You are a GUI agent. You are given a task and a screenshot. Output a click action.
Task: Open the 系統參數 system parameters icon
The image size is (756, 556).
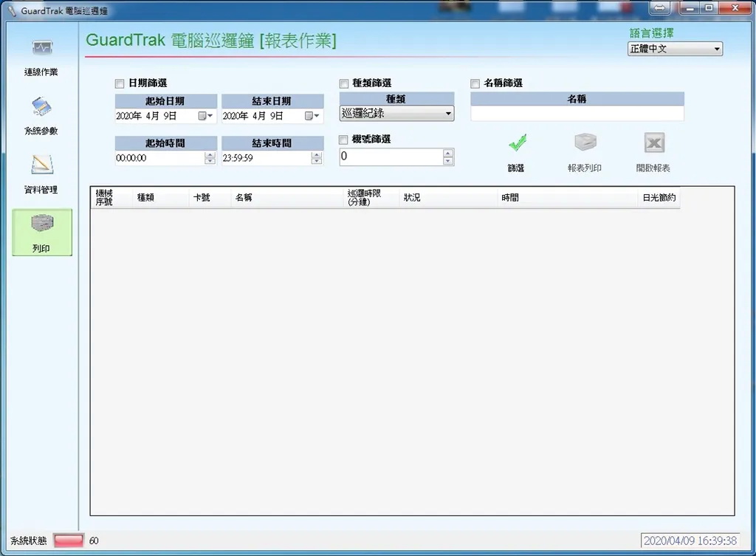42,106
